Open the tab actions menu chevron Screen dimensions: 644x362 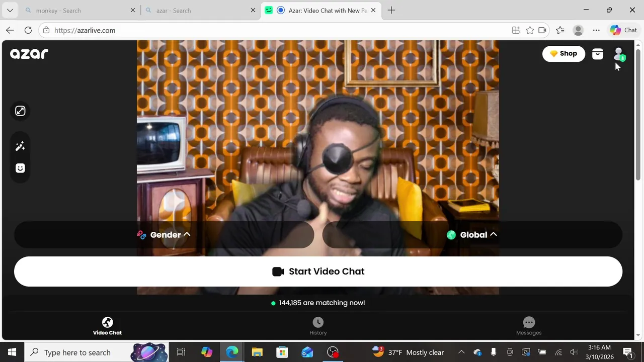click(x=10, y=10)
